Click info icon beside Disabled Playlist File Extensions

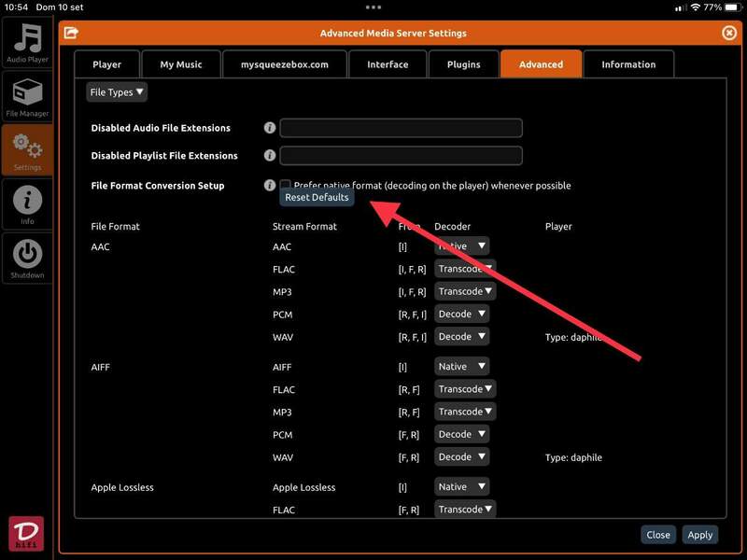[x=270, y=156]
